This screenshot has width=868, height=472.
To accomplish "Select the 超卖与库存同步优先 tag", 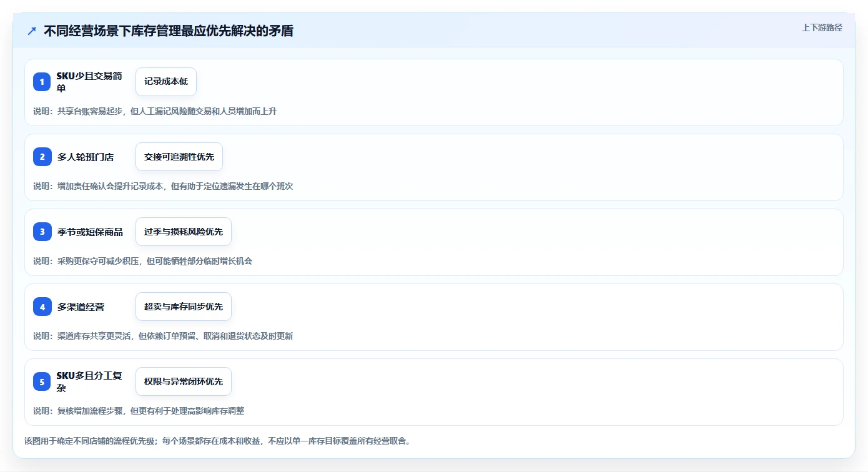I will point(184,307).
